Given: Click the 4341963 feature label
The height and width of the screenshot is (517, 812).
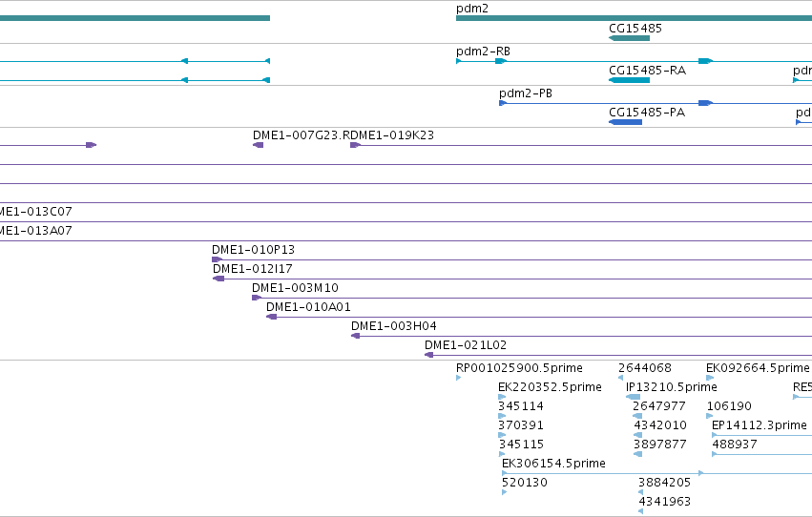Looking at the screenshot, I should click(664, 502).
